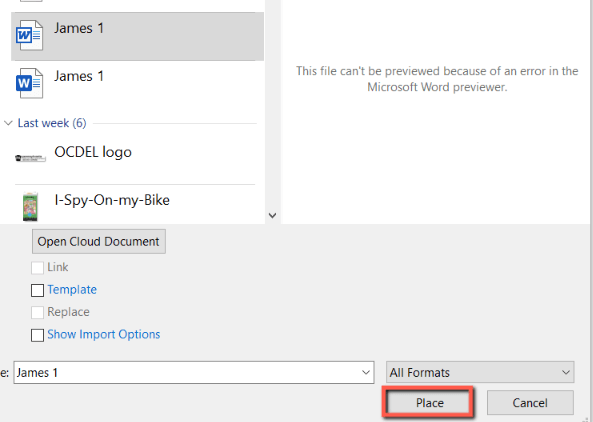
Task: Select the OCDEL logo thumbnail
Action: [30, 158]
